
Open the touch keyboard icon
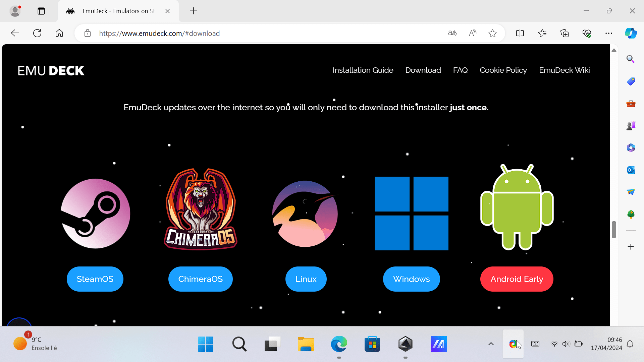click(535, 344)
